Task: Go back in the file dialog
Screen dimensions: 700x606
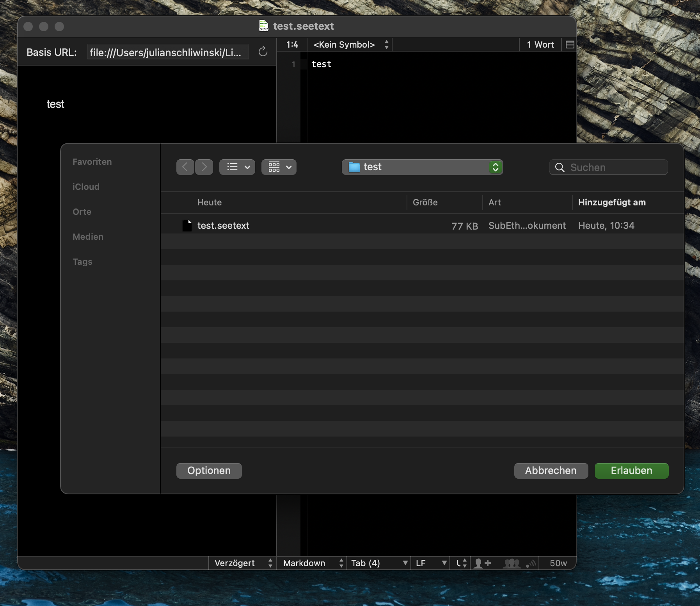Action: 185,167
